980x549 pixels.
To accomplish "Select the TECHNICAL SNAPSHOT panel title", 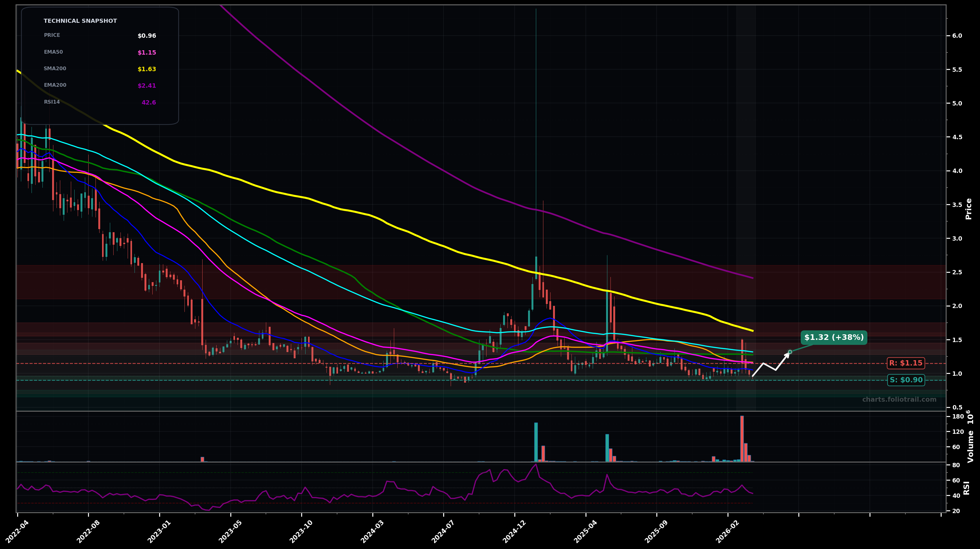I will click(x=80, y=21).
